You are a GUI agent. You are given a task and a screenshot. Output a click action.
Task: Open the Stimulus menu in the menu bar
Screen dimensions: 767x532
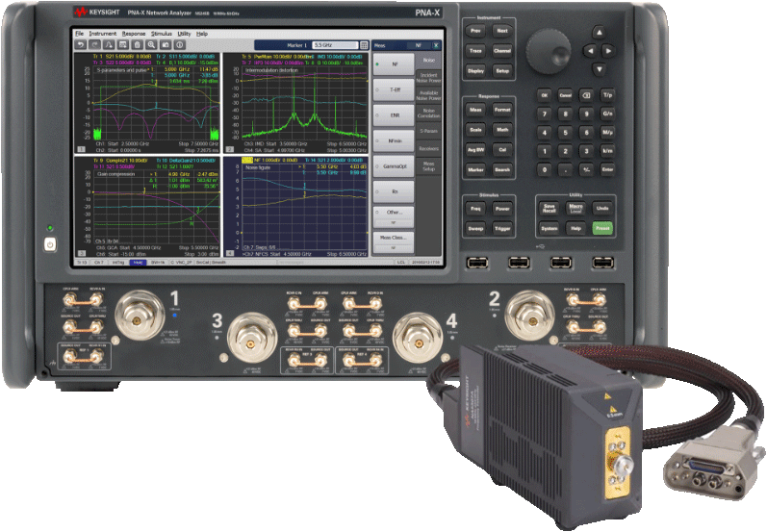tap(162, 34)
